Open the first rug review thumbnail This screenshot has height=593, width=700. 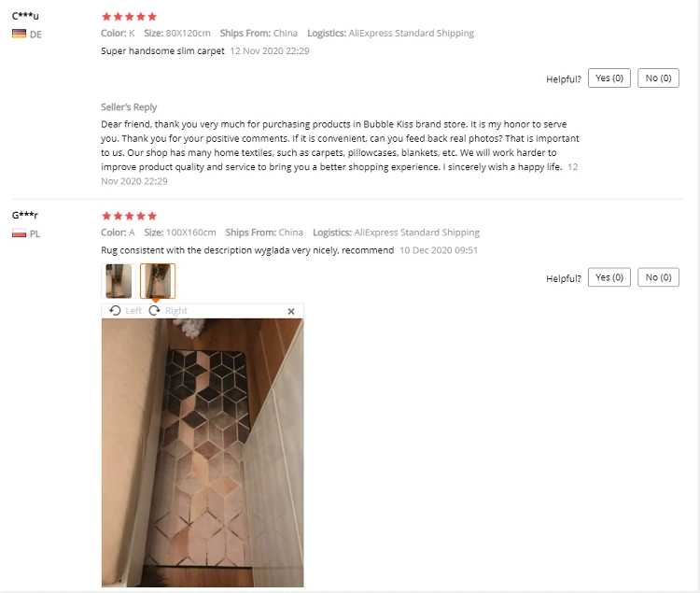pos(119,281)
